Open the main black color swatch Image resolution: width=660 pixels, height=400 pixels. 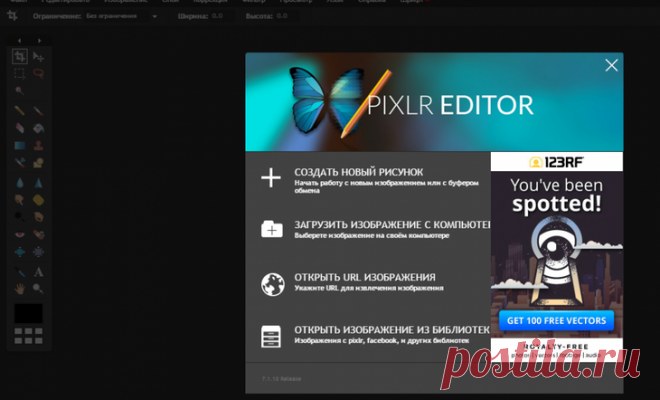pyautogui.click(x=28, y=313)
